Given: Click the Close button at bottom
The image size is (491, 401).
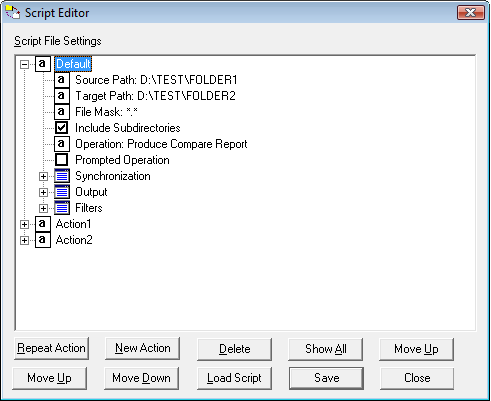Looking at the screenshot, I should [x=417, y=378].
